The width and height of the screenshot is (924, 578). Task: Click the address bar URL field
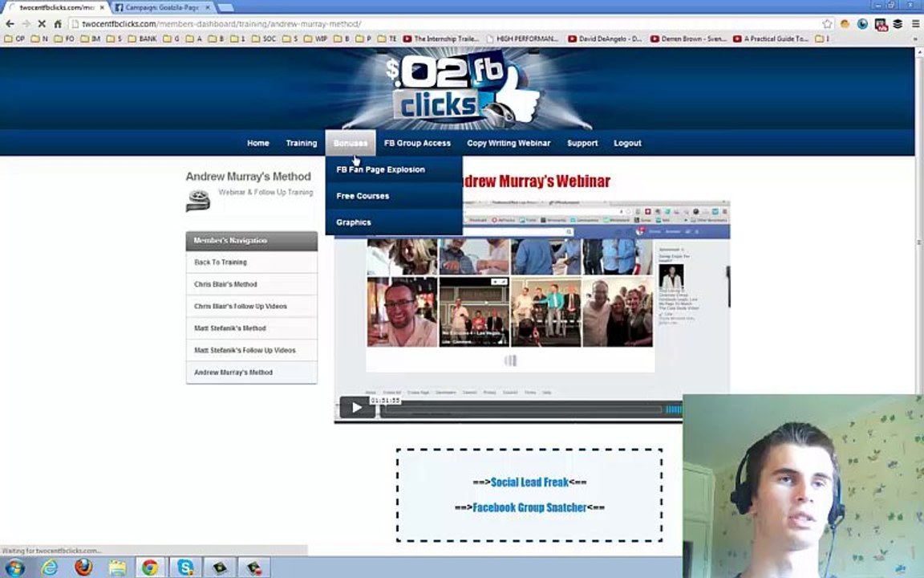[x=445, y=23]
